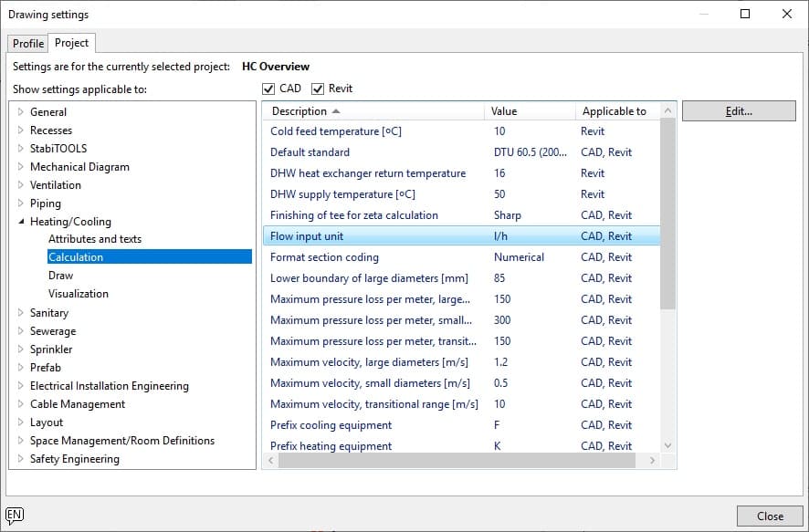Select the Draw tree item

[x=61, y=276]
